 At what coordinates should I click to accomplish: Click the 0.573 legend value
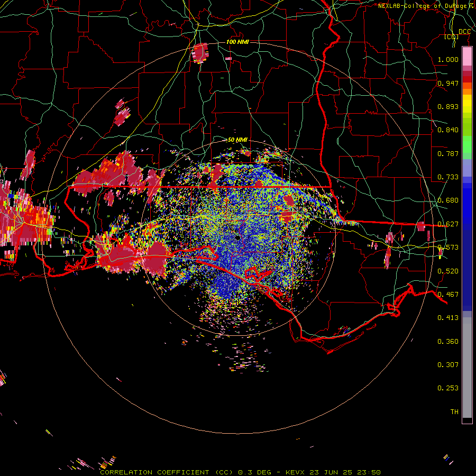(x=448, y=248)
